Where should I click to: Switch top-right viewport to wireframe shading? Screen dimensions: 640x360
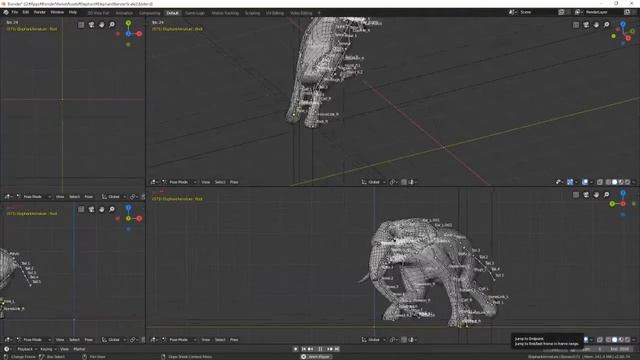[x=608, y=182]
